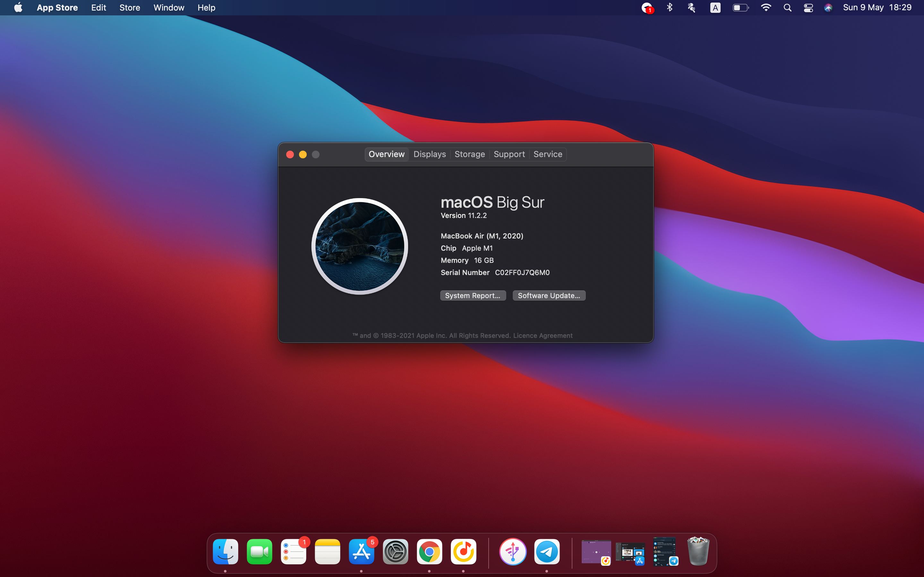This screenshot has height=577, width=924.
Task: Open Telegram from the Dock
Action: click(x=547, y=551)
